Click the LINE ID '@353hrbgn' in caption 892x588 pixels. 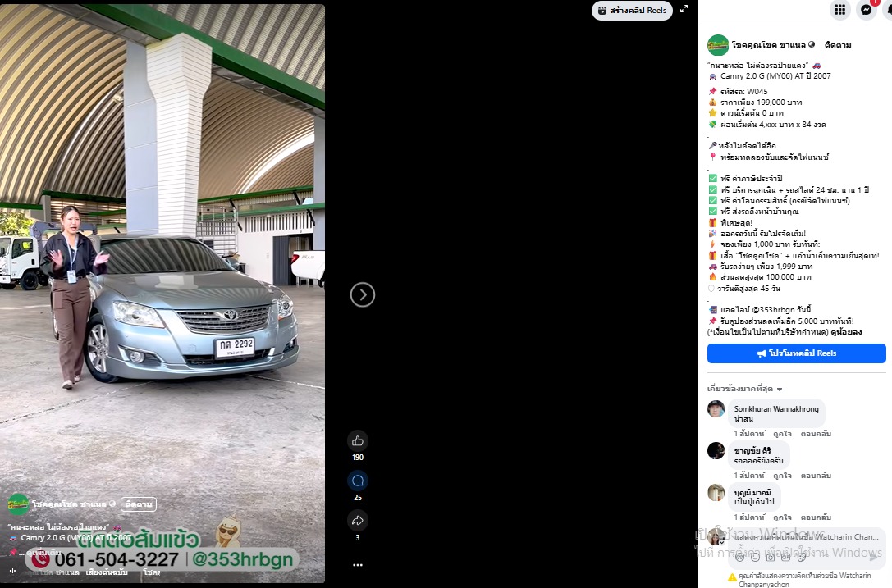point(774,310)
